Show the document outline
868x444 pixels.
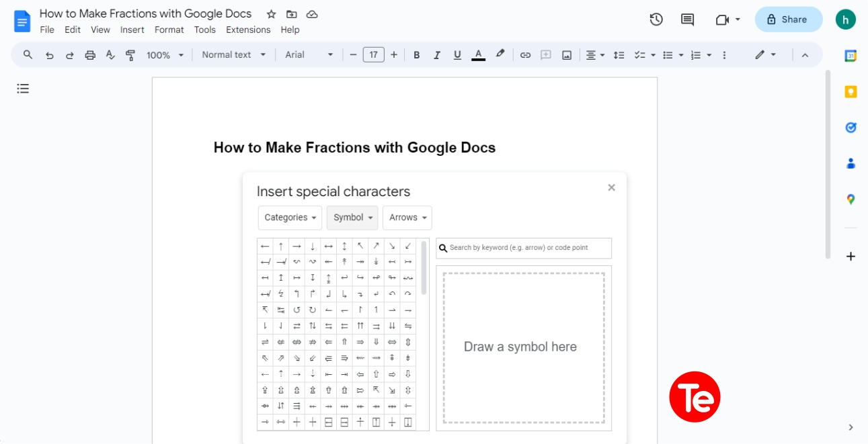23,89
